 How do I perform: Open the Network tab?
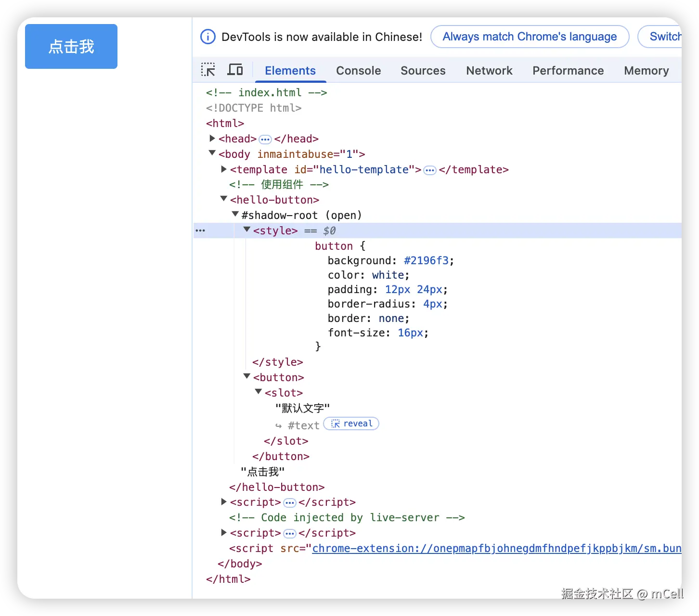tap(489, 71)
